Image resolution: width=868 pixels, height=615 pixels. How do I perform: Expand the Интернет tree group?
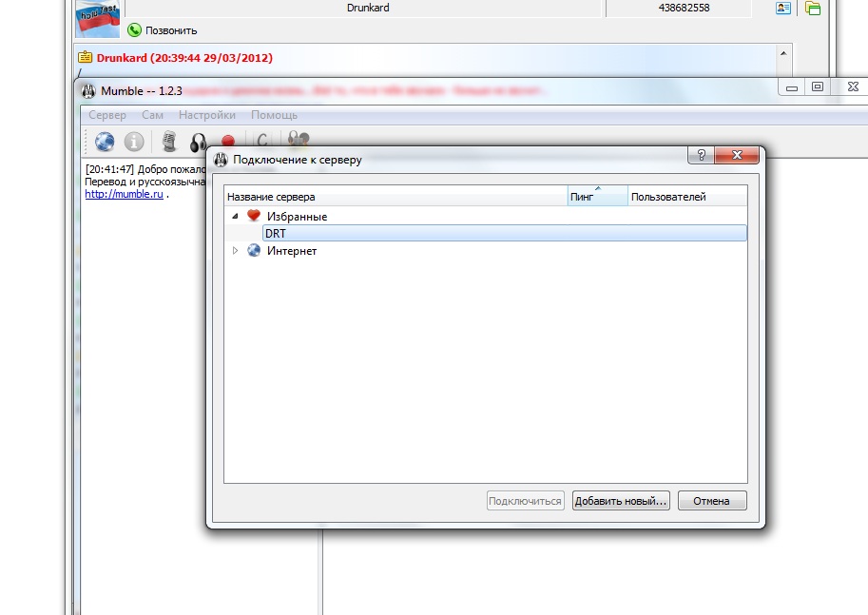(x=235, y=250)
